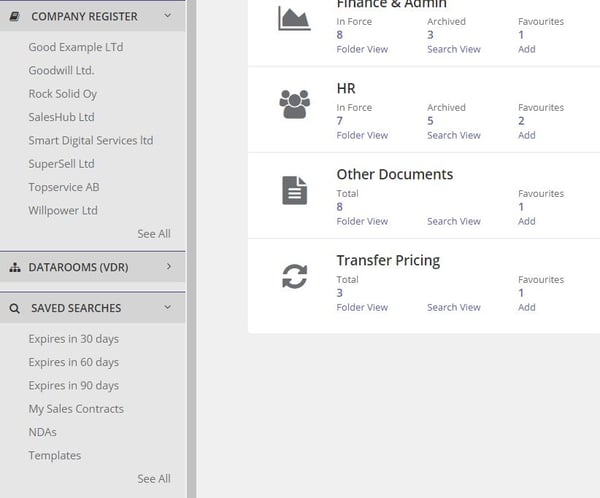Click the Transfer Pricing refresh arrows icon
600x498 pixels.
(x=294, y=277)
